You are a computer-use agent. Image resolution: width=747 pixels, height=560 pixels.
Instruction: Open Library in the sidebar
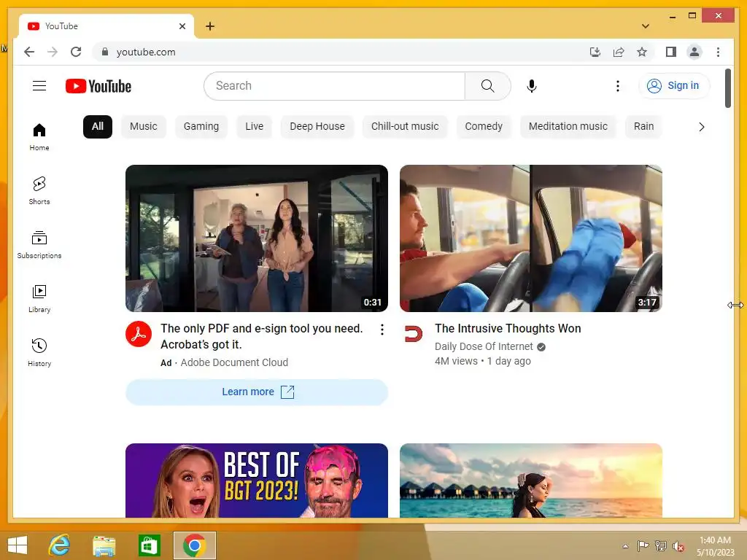coord(39,298)
